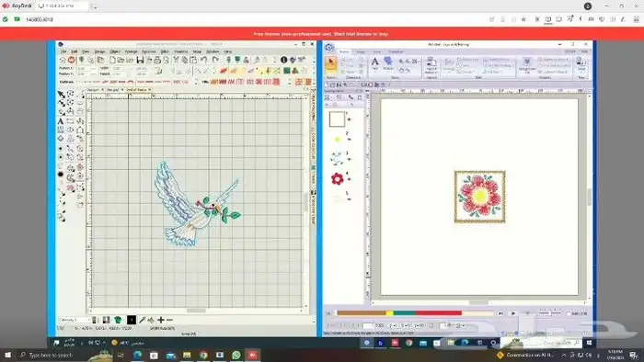Click the New document icon in left toolbar
The image size is (644, 362).
[x=112, y=60]
